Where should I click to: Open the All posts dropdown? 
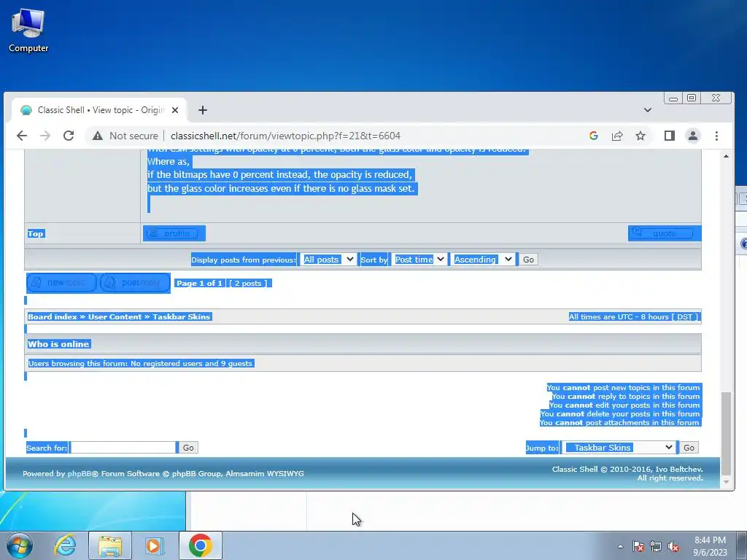(x=328, y=260)
